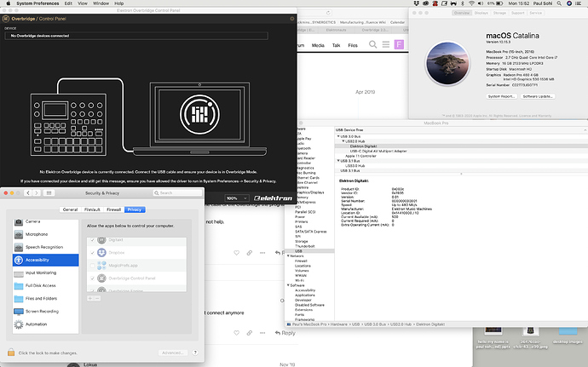This screenshot has height=367, width=588.
Task: Select Graphics/Displays in System Report sidebar
Action: (x=309, y=192)
